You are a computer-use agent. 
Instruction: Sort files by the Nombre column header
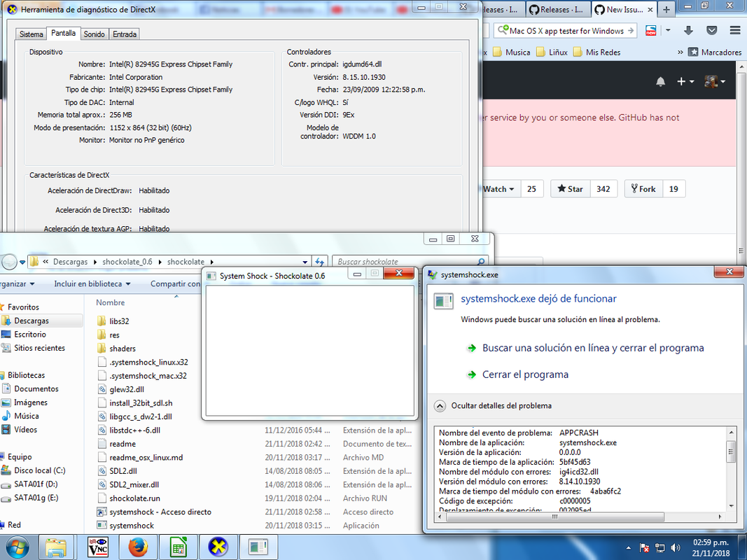coord(111,303)
